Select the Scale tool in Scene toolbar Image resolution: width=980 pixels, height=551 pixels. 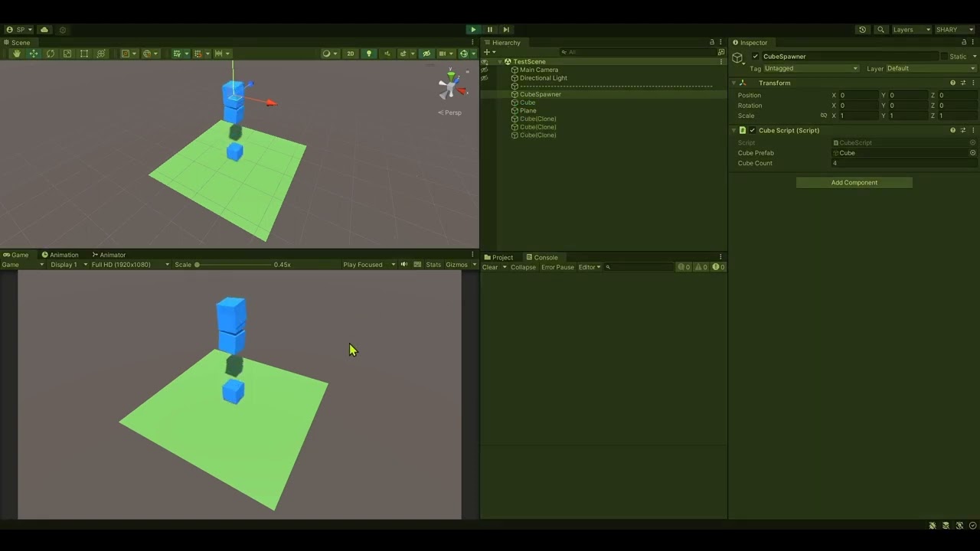(67, 54)
